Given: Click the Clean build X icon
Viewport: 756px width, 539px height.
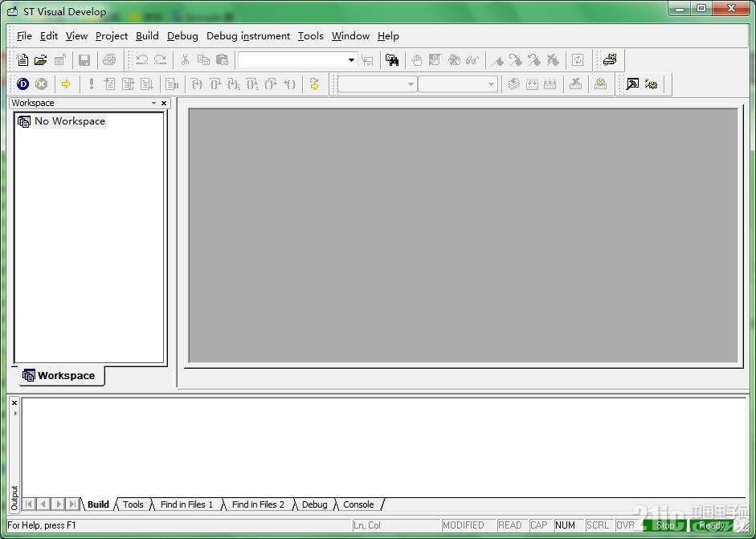Looking at the screenshot, I should point(575,84).
